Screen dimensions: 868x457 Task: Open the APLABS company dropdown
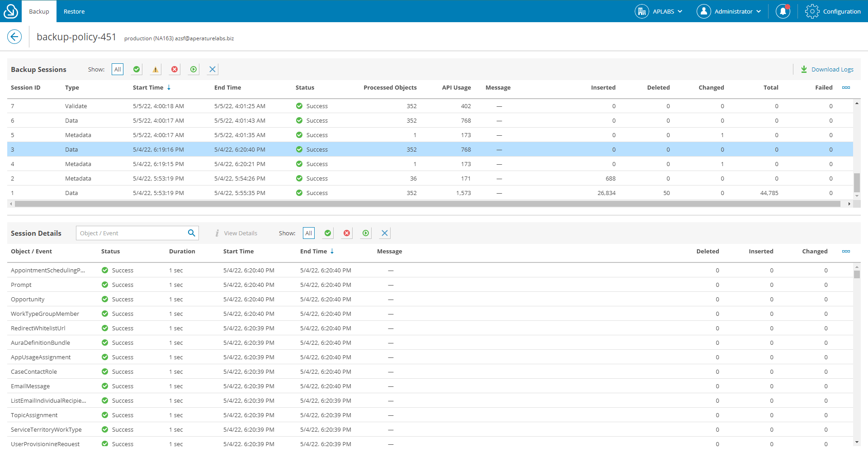[x=658, y=11]
